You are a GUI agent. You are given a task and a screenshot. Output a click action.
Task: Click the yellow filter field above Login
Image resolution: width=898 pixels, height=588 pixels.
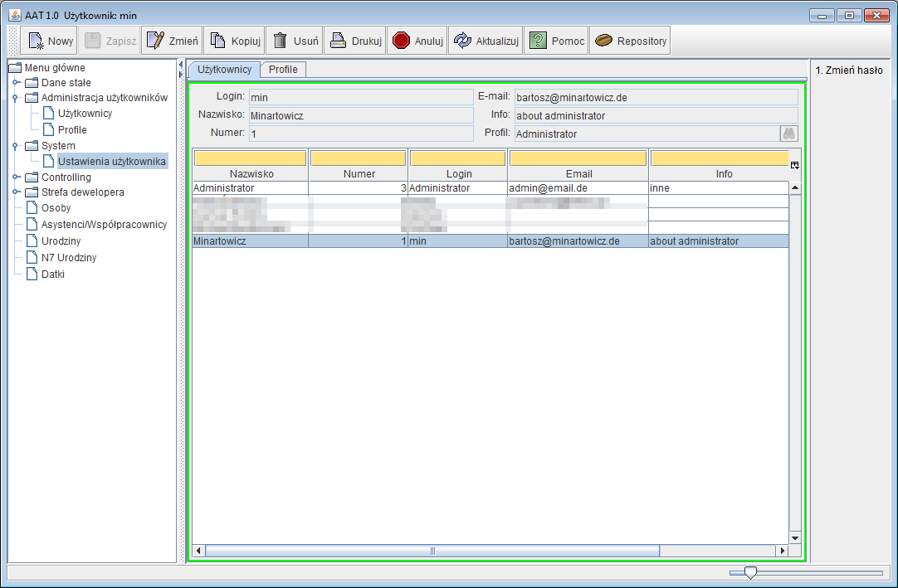pos(458,158)
